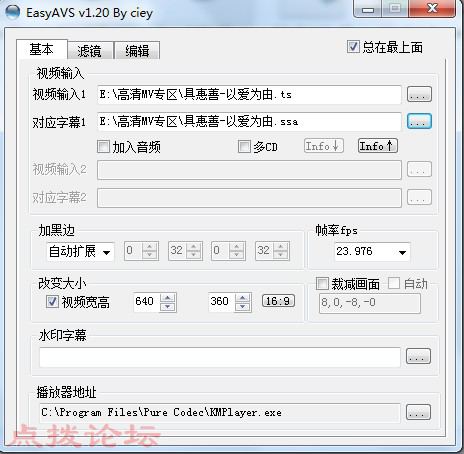Click the EasyAVS app icon in title bar
464x454 pixels.
(13, 12)
